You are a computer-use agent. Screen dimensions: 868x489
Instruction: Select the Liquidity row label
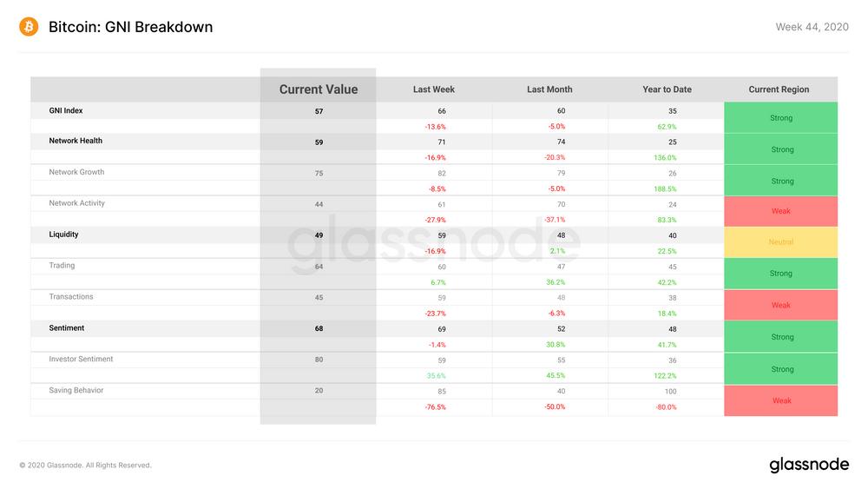[63, 235]
